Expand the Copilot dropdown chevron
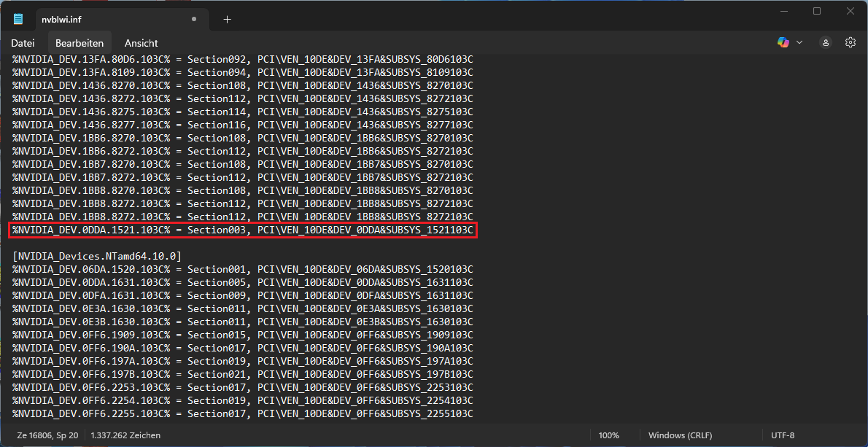 pyautogui.click(x=799, y=43)
